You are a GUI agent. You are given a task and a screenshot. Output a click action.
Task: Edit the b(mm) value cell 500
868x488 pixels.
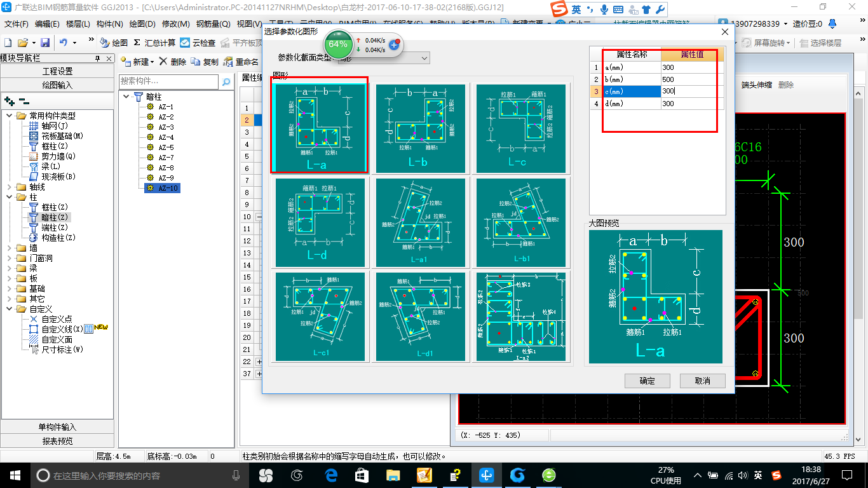[x=693, y=79]
